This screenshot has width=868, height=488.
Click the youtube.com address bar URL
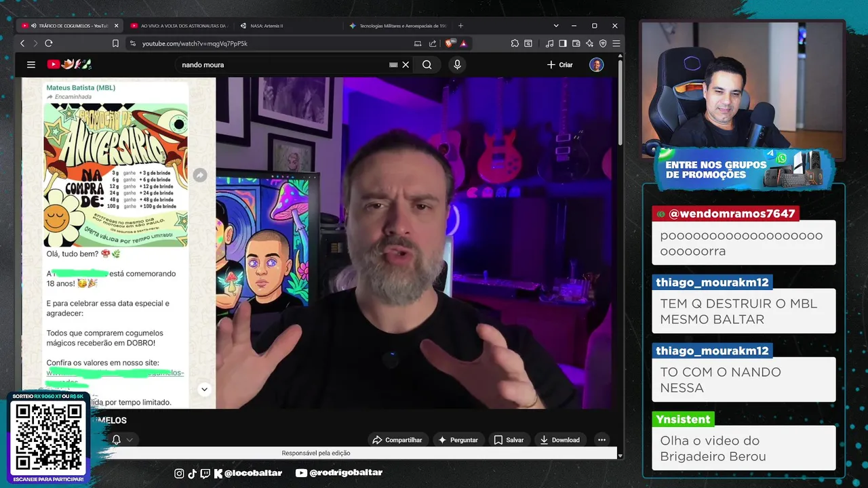coord(195,43)
